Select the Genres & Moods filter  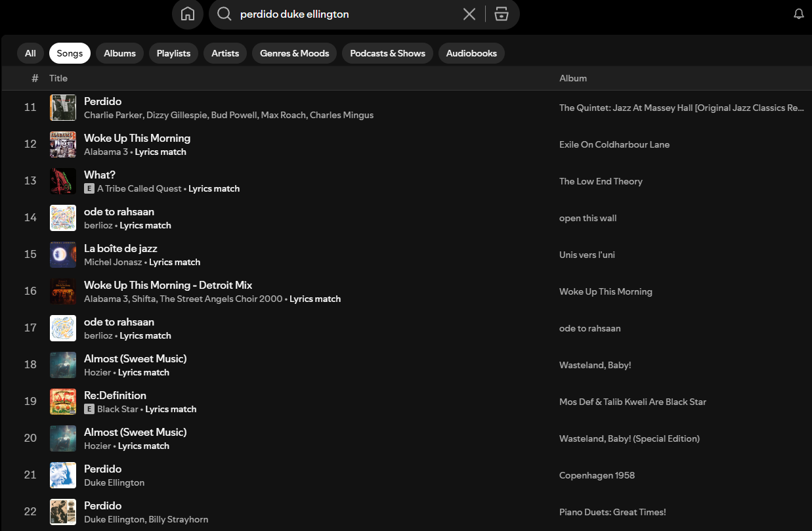(x=294, y=53)
